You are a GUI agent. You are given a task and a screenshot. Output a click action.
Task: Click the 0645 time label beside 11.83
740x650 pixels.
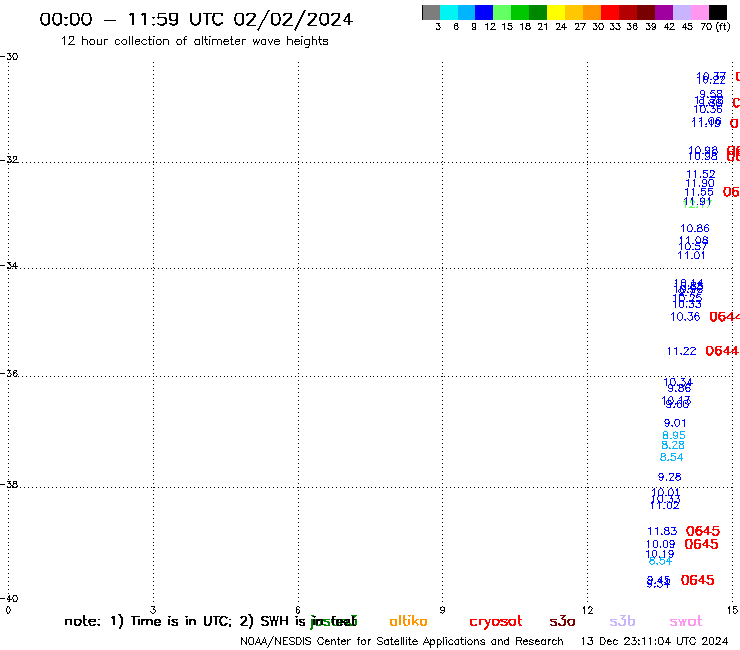(x=703, y=531)
